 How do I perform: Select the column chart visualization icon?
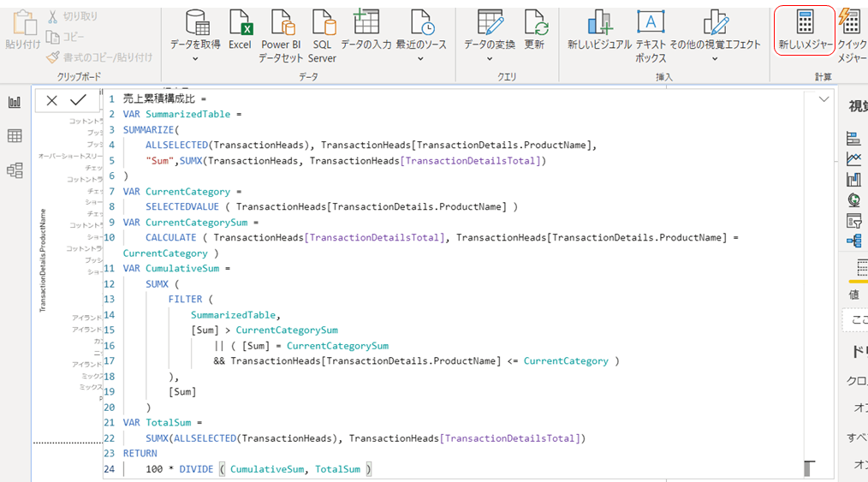point(853,179)
